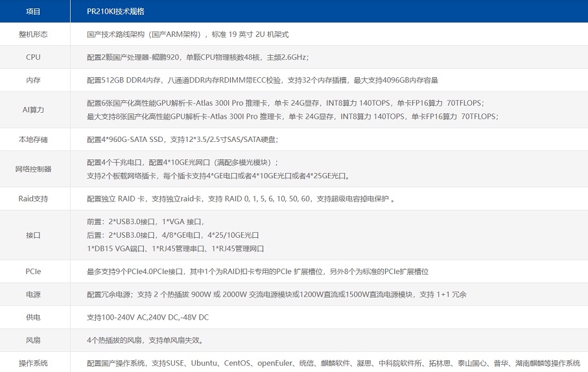Click the '4个热插拔的风扇' text
588x372 pixels.
(145, 340)
